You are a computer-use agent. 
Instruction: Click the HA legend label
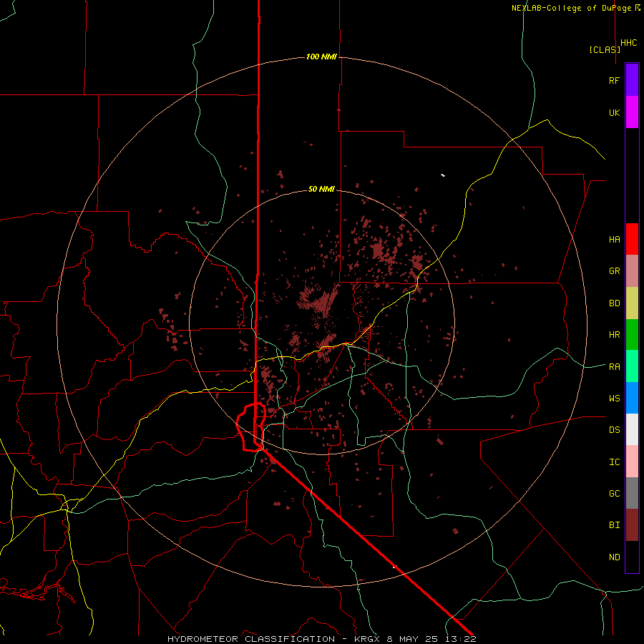[x=614, y=240]
